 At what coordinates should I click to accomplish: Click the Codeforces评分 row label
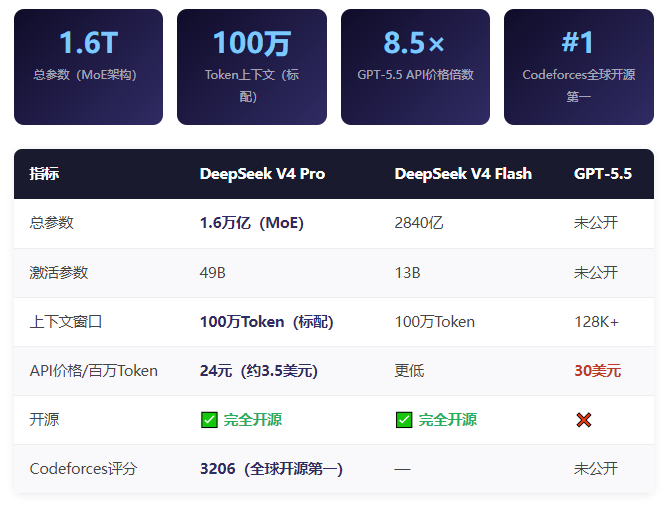(83, 469)
